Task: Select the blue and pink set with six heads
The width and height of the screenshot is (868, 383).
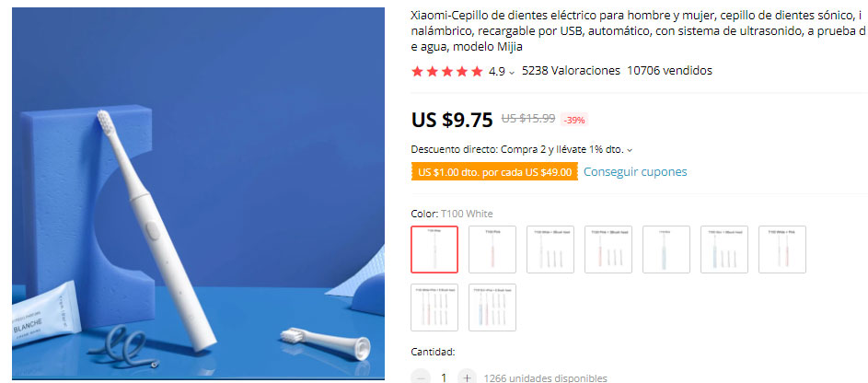Action: [492, 308]
